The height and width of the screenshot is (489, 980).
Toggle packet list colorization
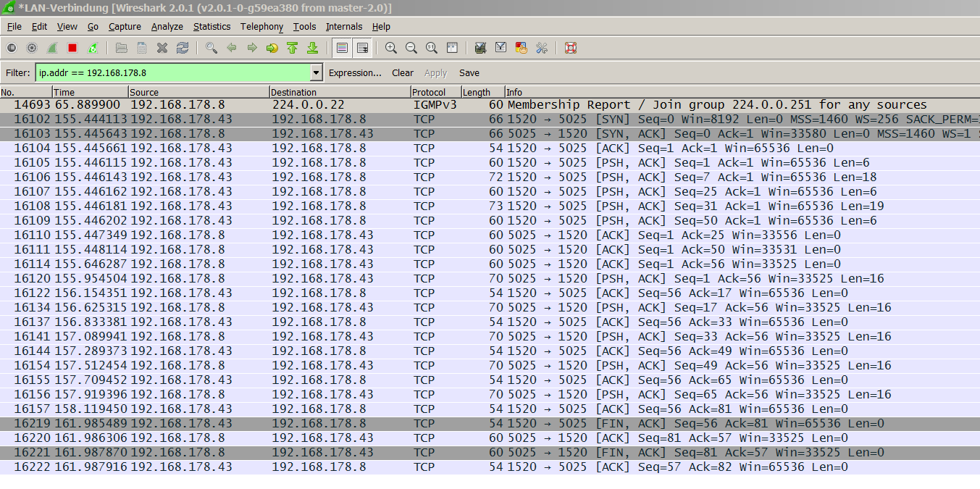(342, 48)
